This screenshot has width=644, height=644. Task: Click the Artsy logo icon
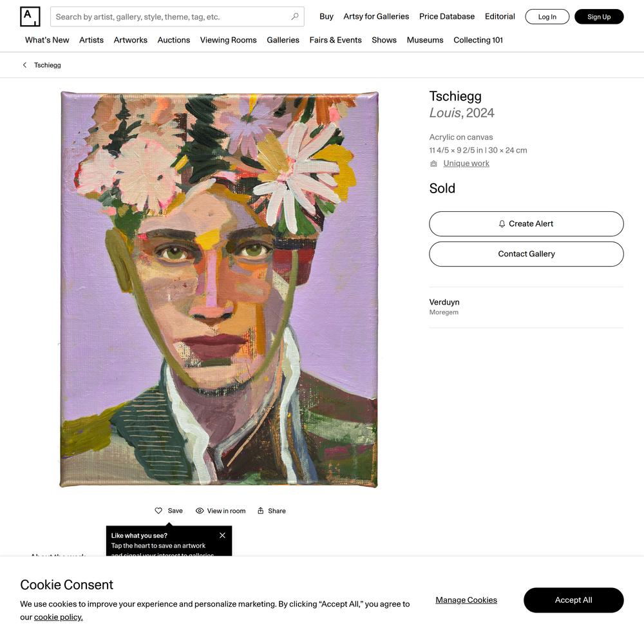coord(30,17)
